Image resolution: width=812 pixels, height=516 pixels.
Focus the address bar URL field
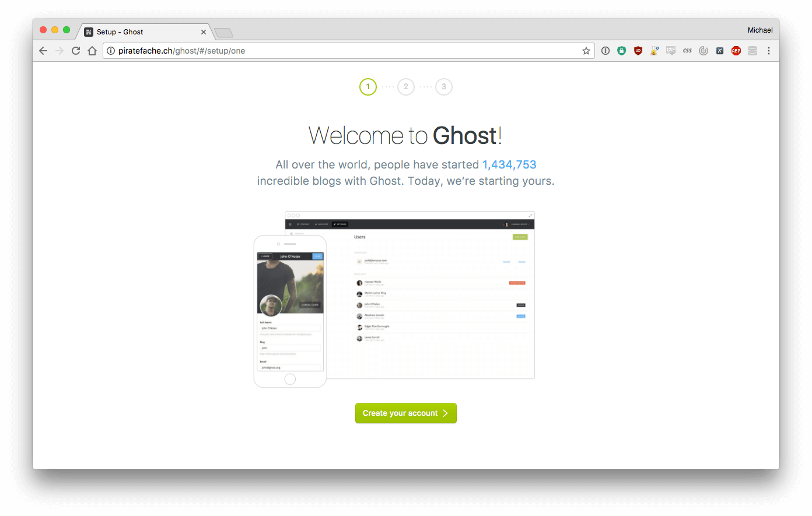point(349,51)
